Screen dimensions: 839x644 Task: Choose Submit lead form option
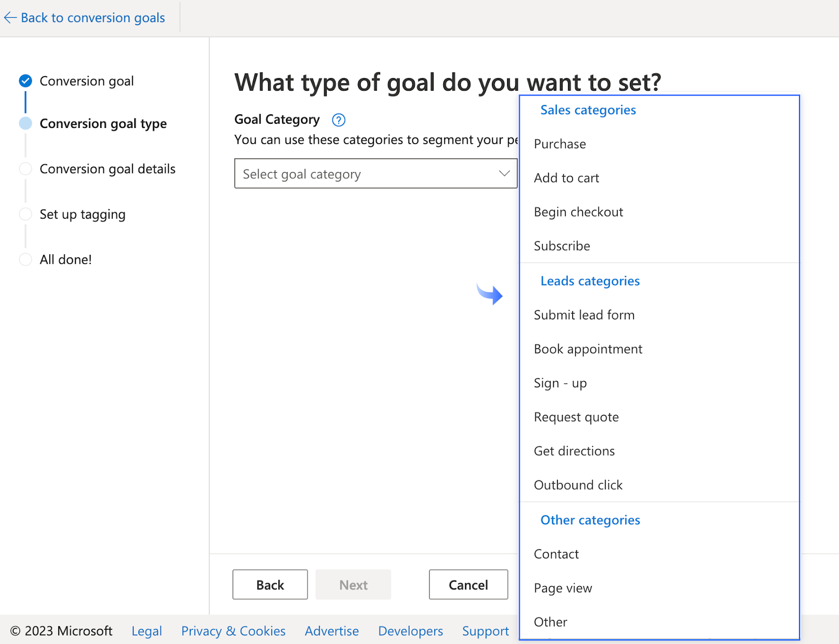click(584, 315)
